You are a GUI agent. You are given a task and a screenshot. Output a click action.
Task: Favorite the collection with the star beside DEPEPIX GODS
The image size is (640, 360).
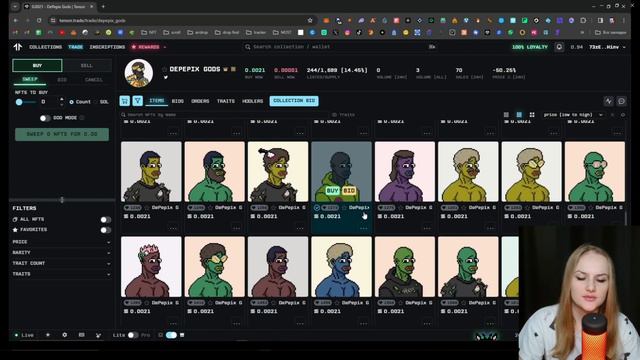pyautogui.click(x=164, y=69)
